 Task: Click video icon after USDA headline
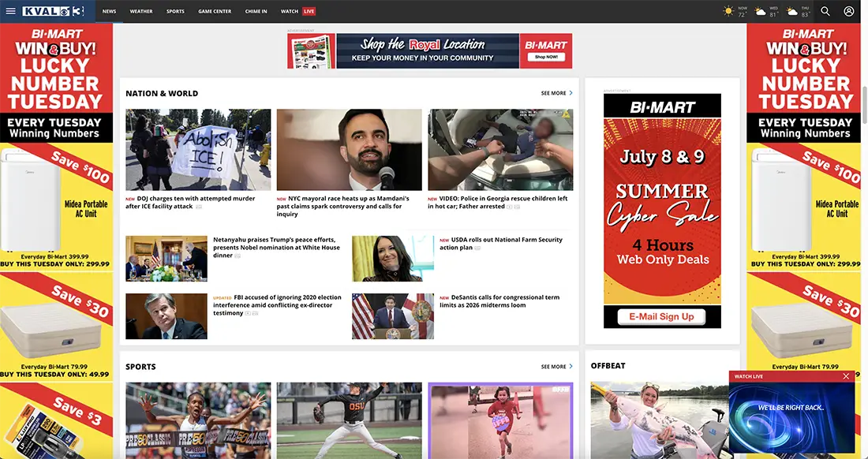477,248
